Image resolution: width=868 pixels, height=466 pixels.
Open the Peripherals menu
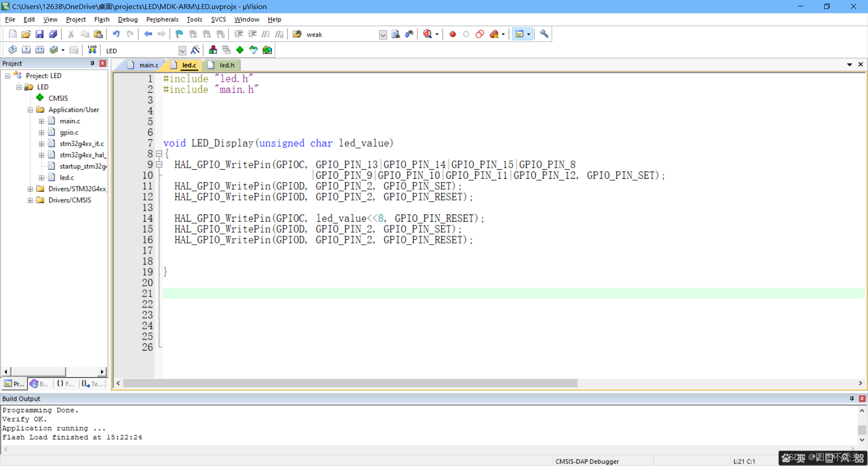click(162, 19)
